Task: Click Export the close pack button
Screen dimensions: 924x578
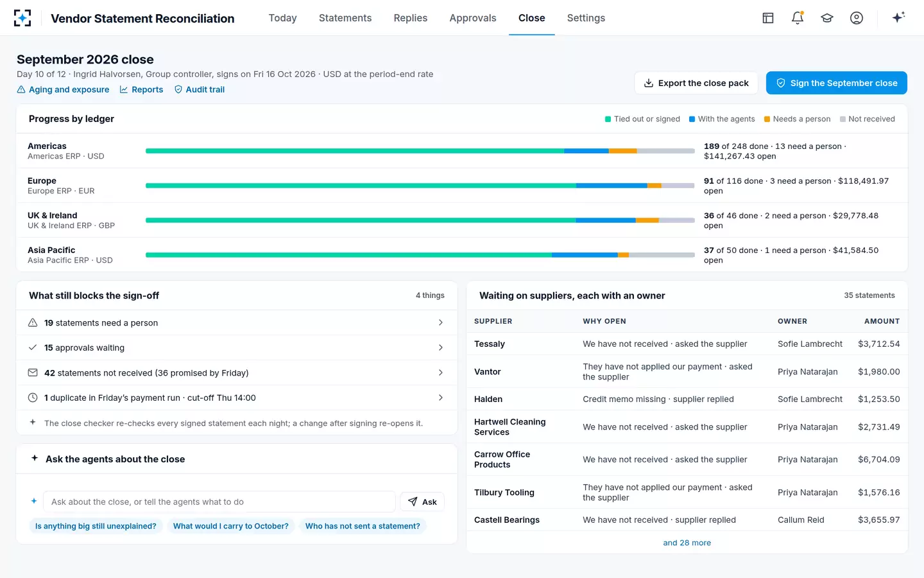Action: click(696, 83)
